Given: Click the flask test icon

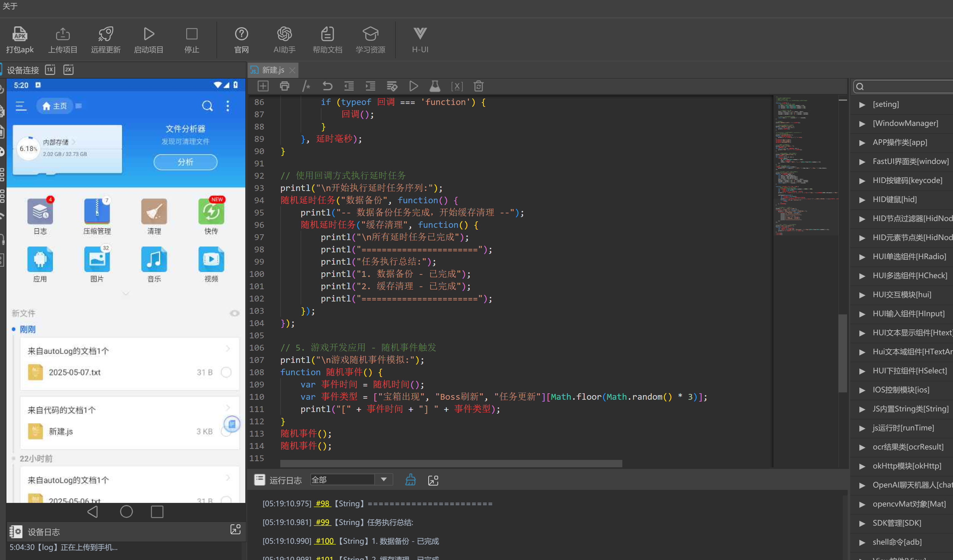Looking at the screenshot, I should (435, 86).
